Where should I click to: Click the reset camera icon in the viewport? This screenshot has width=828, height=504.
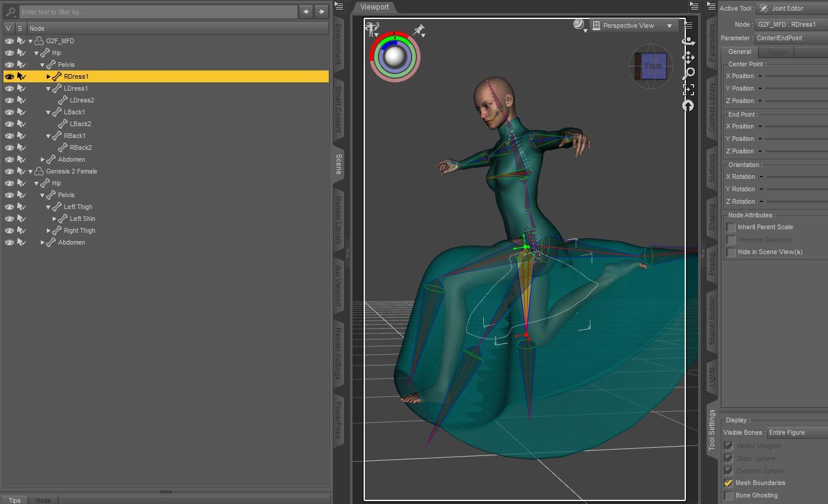[x=688, y=105]
